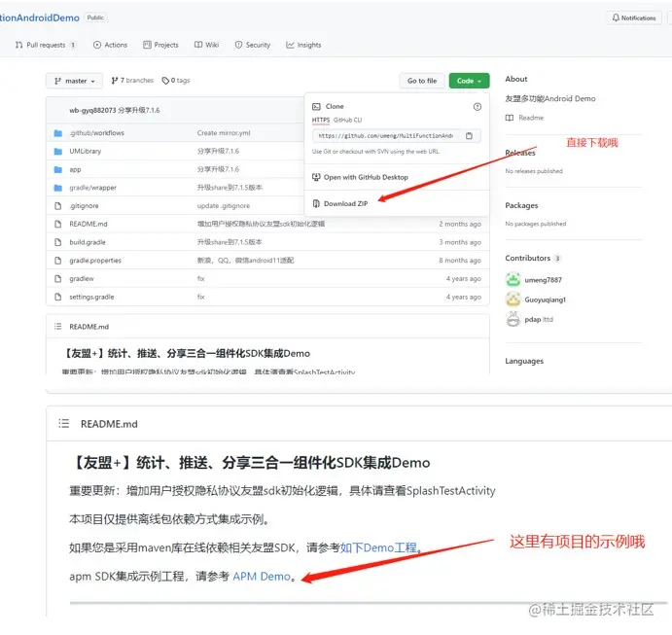The width and height of the screenshot is (672, 635).
Task: Click the .github/workflows folder icon
Action: [58, 133]
